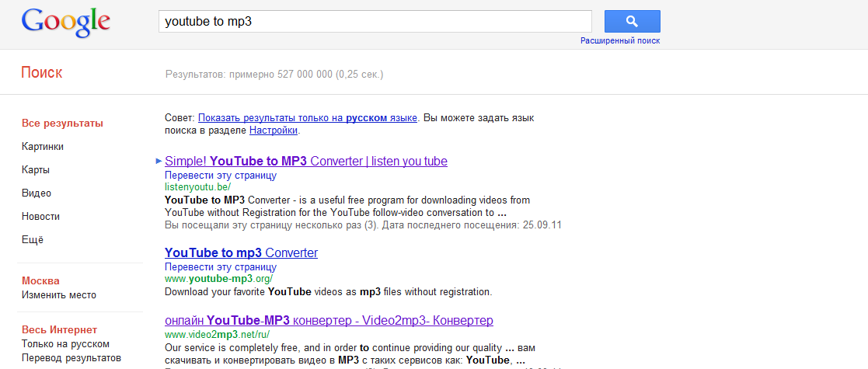Click the Google logo
This screenshot has width=868, height=369.
(x=65, y=23)
